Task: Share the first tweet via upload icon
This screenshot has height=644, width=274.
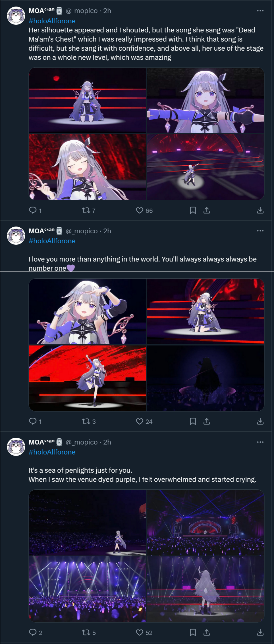Action: [207, 210]
